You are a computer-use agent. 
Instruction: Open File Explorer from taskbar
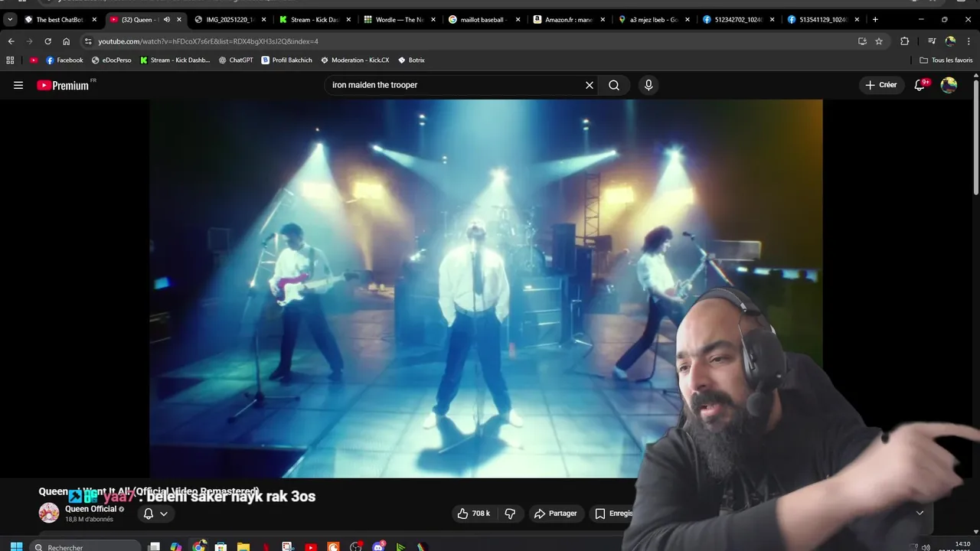(243, 546)
